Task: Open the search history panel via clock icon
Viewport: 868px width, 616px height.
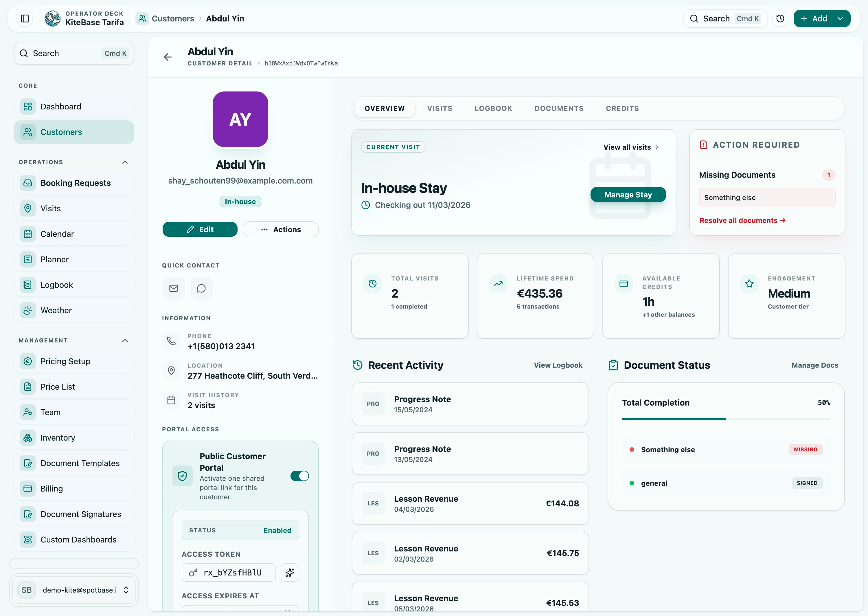Action: (x=780, y=18)
